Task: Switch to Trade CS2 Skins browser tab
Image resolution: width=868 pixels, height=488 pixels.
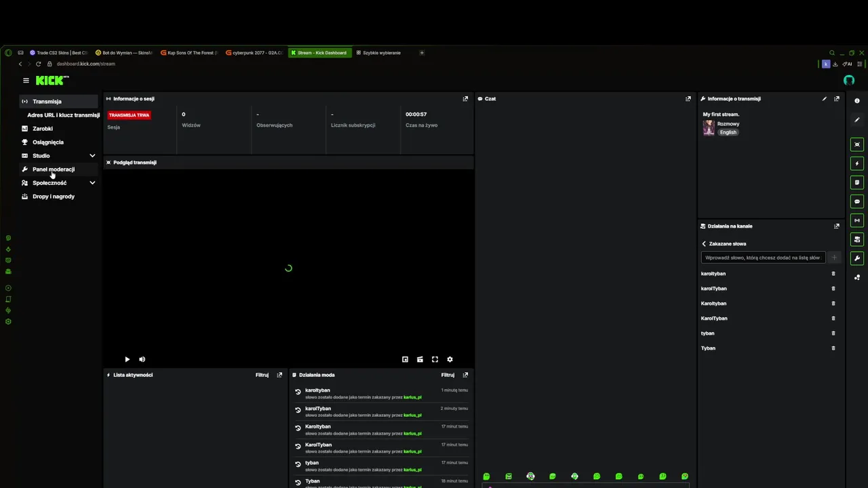Action: [59, 53]
